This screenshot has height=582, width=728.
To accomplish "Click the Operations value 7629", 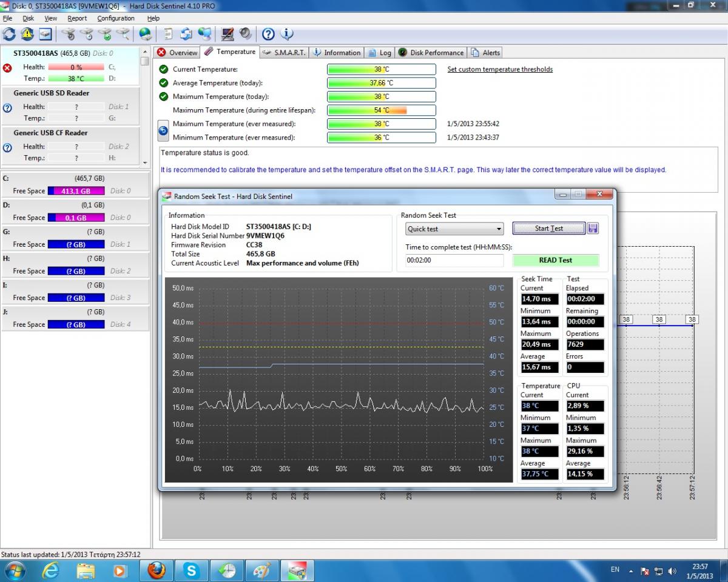I will tap(585, 344).
